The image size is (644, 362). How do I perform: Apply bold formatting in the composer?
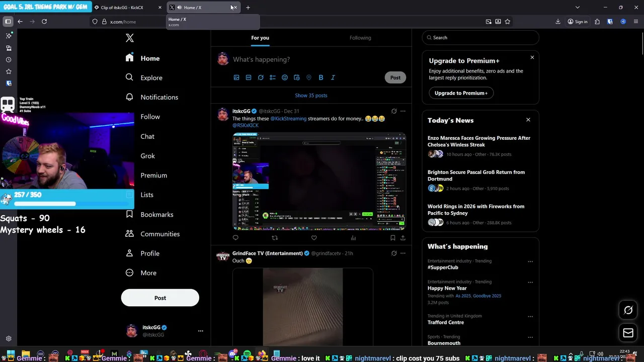click(x=321, y=77)
